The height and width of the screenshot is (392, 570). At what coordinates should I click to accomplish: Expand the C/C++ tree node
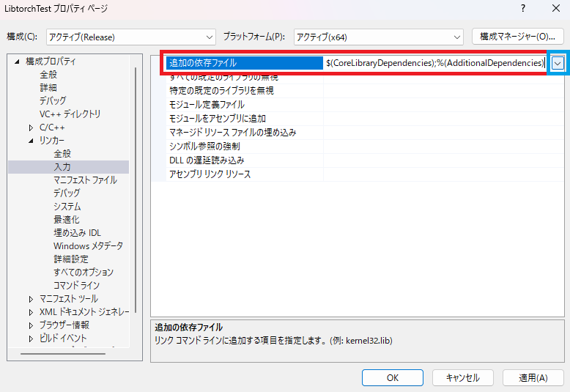click(31, 127)
